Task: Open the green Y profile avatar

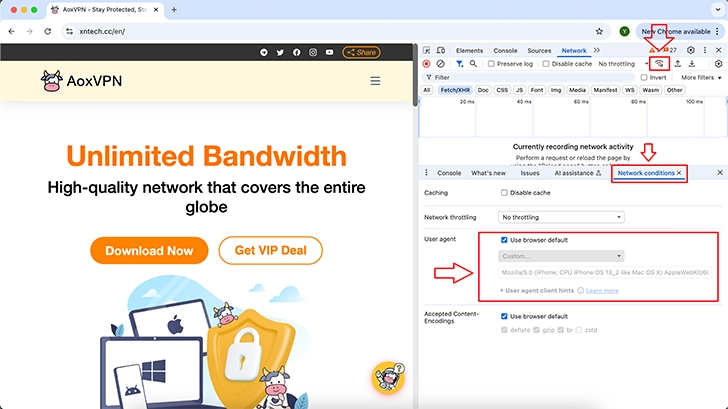Action: point(624,31)
